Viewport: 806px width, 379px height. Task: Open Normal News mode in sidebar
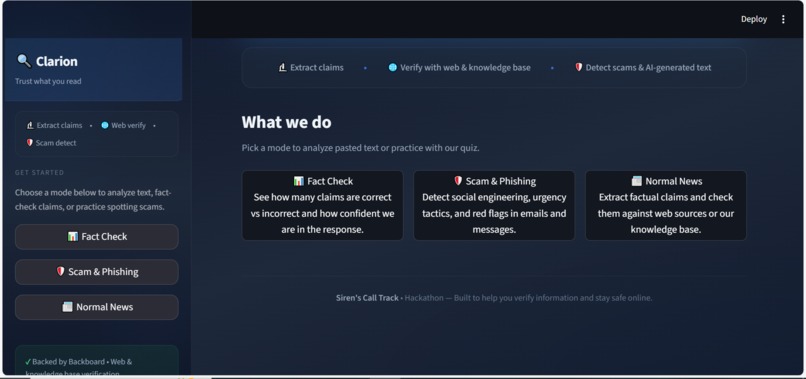(x=97, y=307)
